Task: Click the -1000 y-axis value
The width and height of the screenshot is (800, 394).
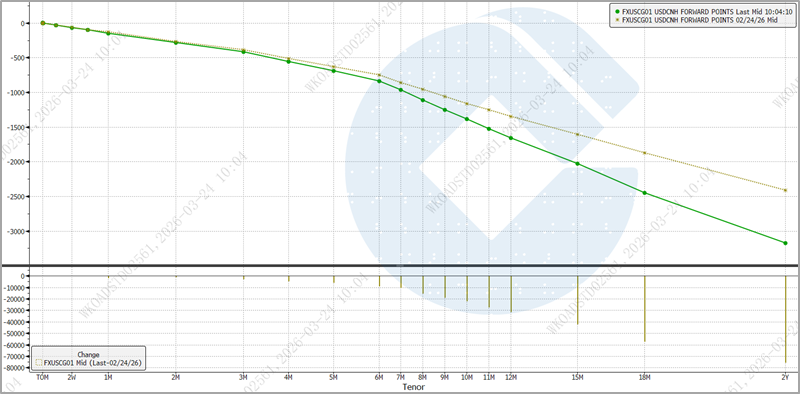Action: pos(16,92)
